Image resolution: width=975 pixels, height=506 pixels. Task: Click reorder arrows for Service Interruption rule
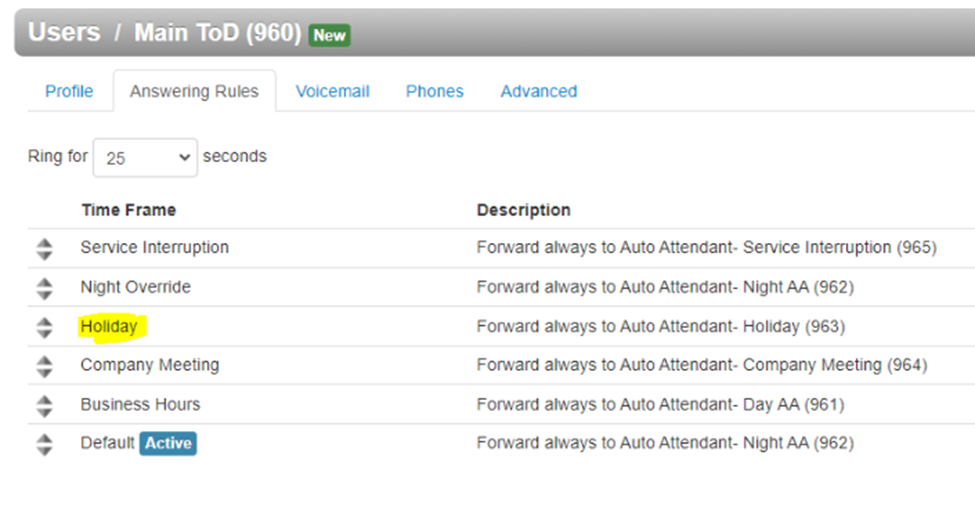(x=44, y=249)
